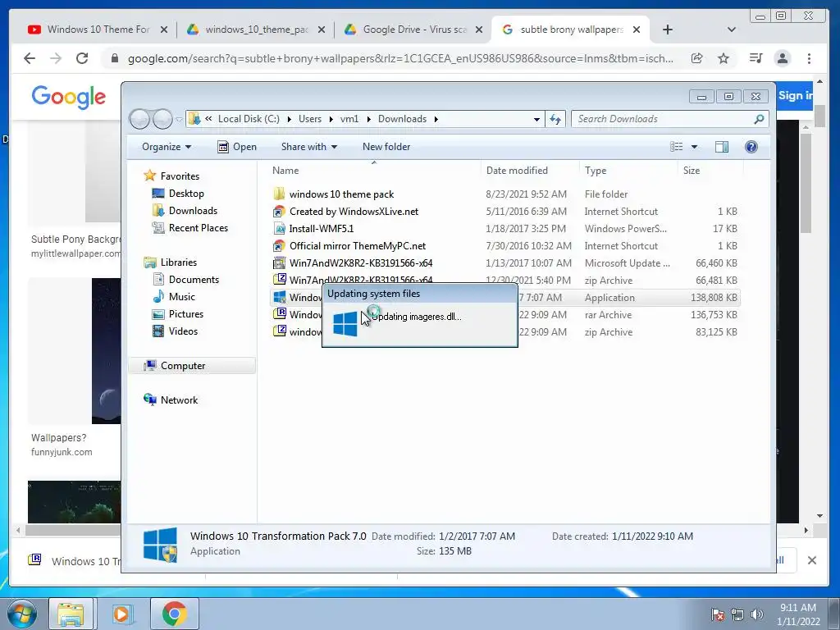Dismiss the Chrome downloads bar
Screen dimensions: 840x630
click(812, 560)
